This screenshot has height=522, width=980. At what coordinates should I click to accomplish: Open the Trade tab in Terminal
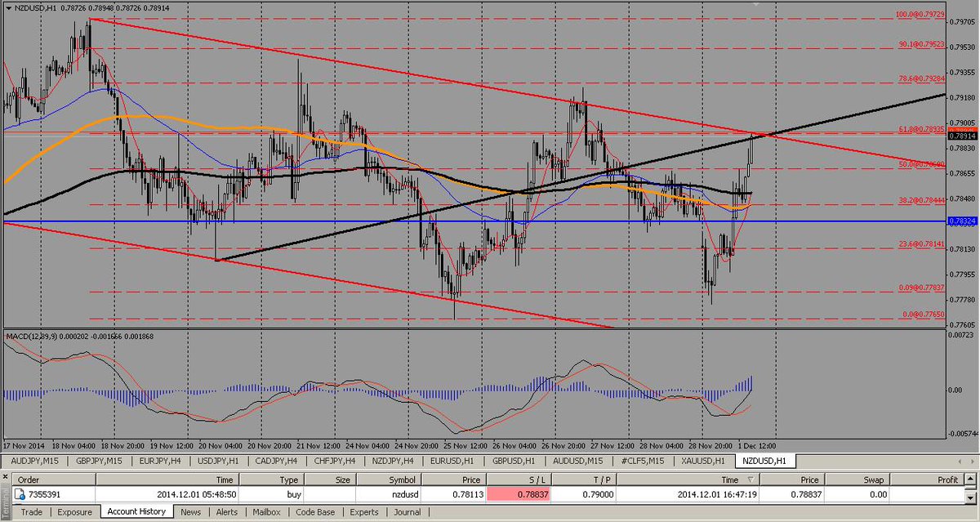tap(32, 512)
